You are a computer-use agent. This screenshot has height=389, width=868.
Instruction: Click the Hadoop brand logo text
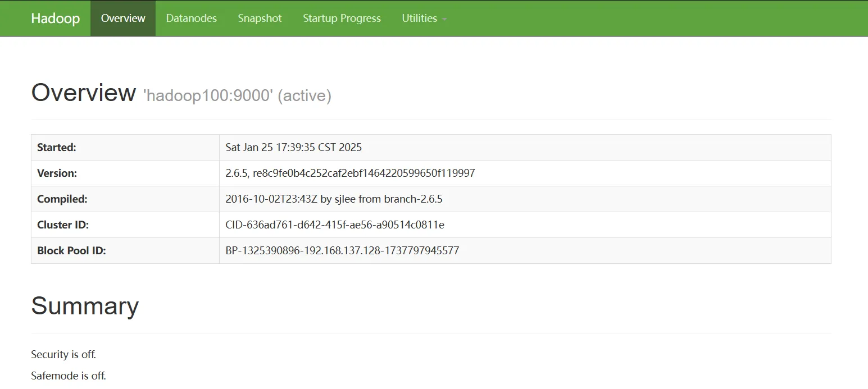(x=55, y=18)
